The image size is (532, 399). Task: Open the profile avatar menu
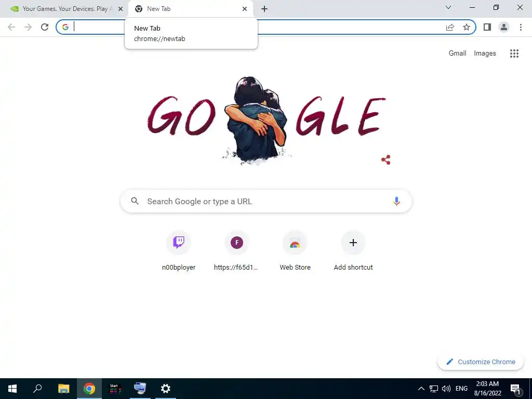[504, 27]
